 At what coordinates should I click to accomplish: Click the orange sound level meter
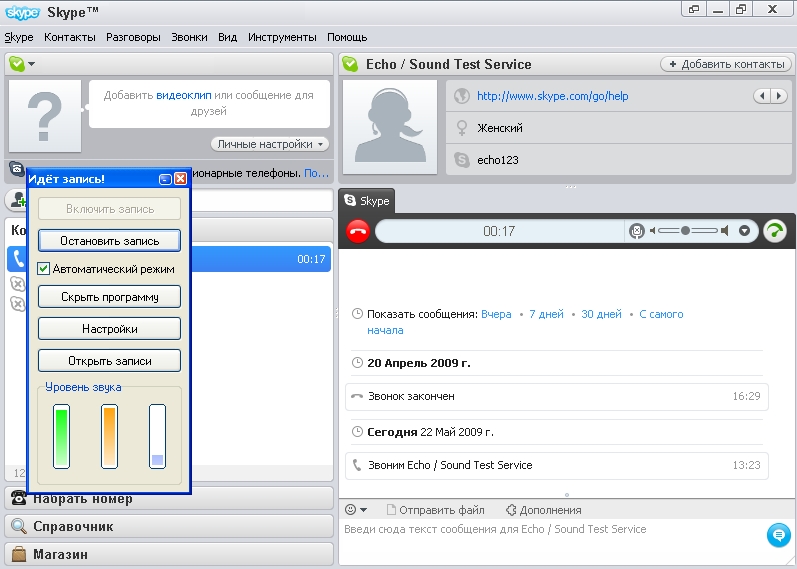click(x=109, y=436)
